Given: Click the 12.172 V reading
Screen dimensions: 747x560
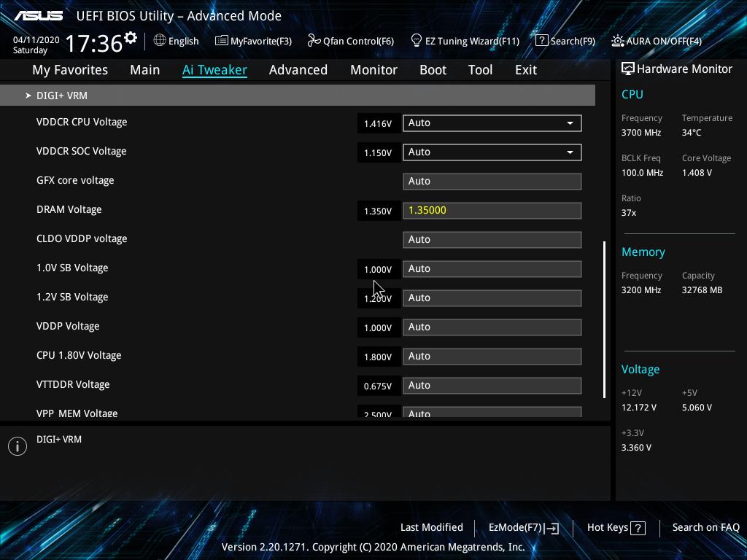Looking at the screenshot, I should pos(639,408).
